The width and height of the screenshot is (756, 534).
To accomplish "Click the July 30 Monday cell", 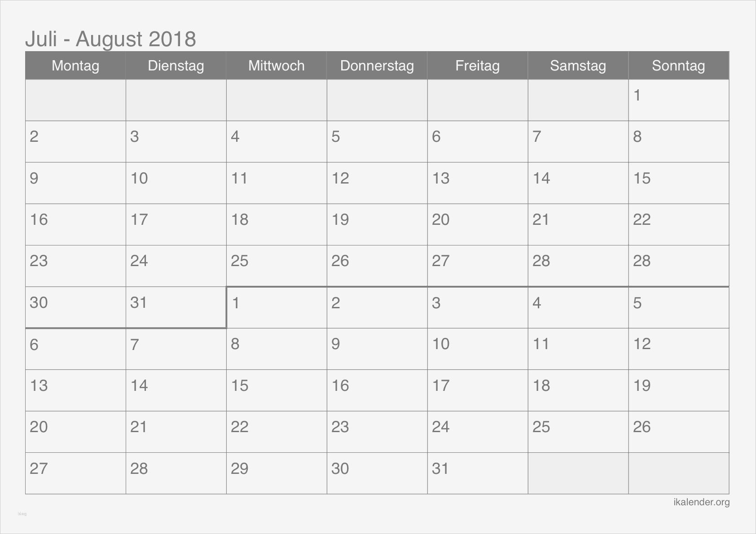I will (x=75, y=307).
